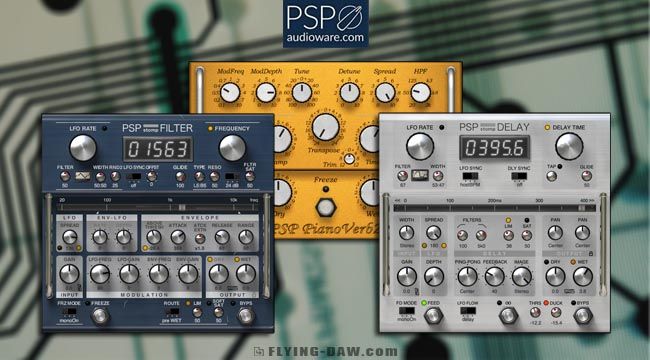Click the large LFO RATE knob in PSP Delay
The image size is (650, 360).
point(420,146)
